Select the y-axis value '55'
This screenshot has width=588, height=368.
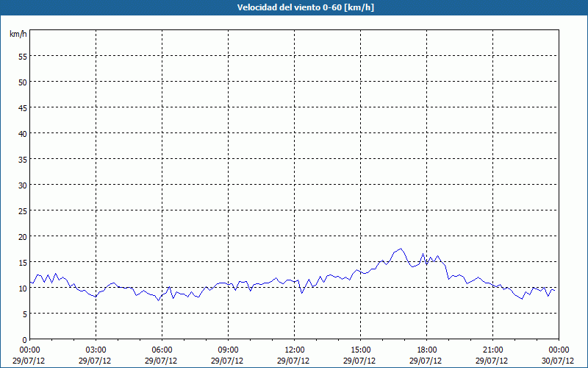click(23, 56)
